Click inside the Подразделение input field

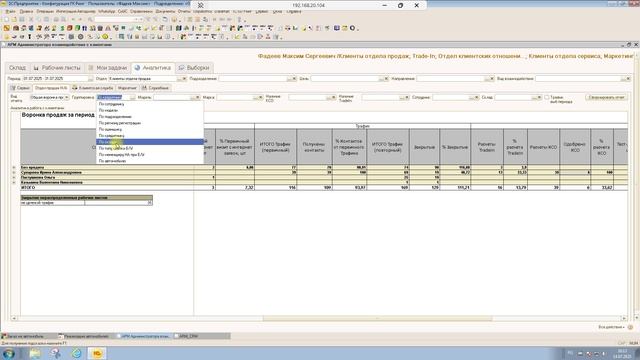tap(253, 79)
